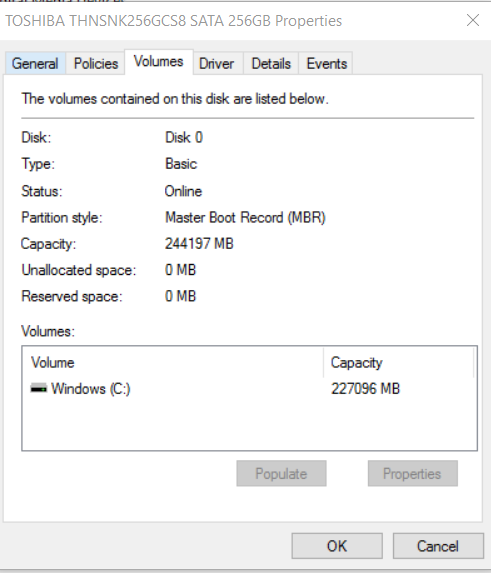Click the OK button
491x573 pixels.
pos(337,546)
